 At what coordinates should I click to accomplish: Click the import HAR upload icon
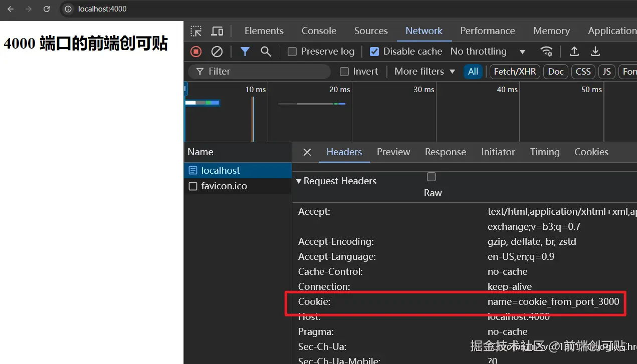pyautogui.click(x=574, y=52)
